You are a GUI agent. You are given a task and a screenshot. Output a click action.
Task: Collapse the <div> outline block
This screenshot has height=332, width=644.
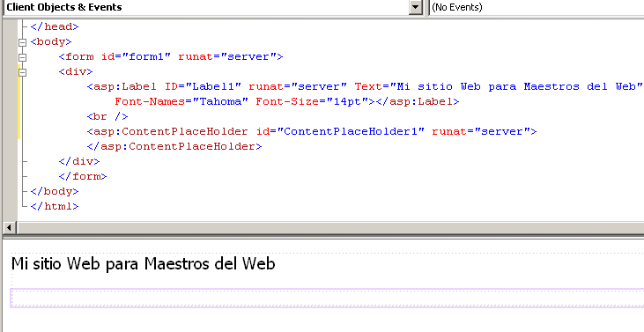pyautogui.click(x=23, y=72)
